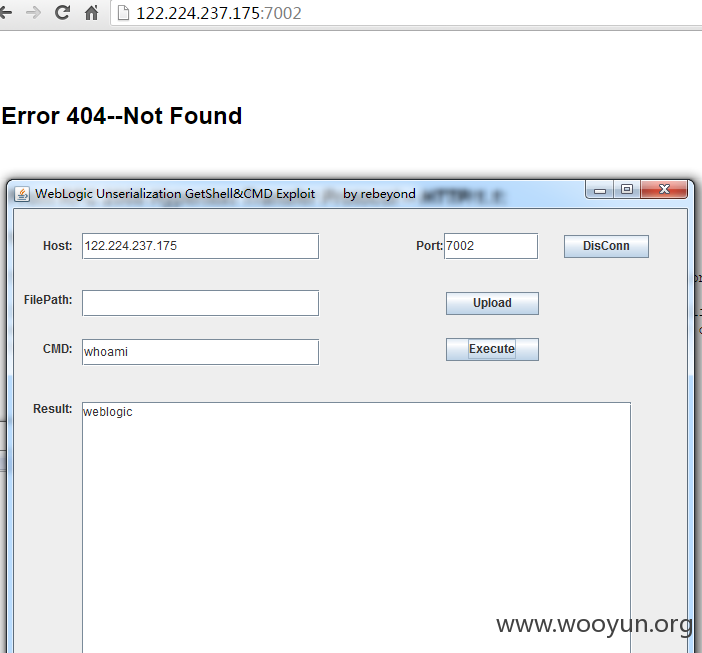Focus the address bar showing 122.224.237.175:7002
702x653 pixels.
(x=407, y=13)
